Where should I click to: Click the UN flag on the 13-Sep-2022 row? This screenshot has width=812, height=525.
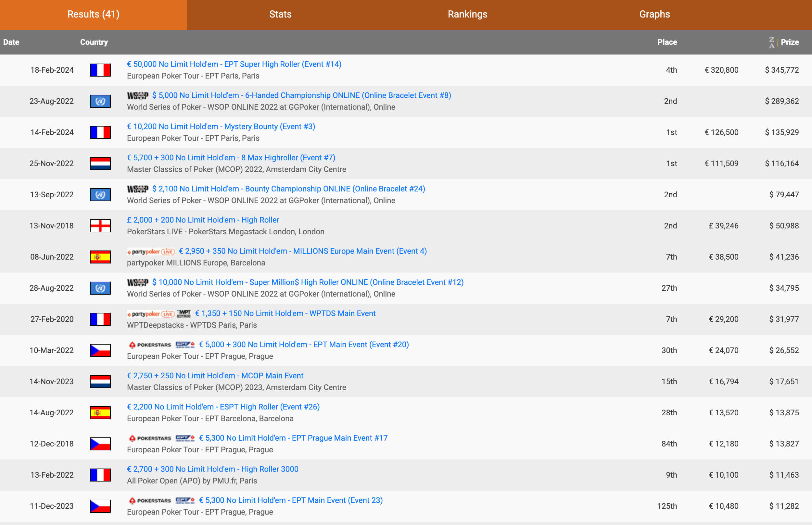[x=100, y=195]
